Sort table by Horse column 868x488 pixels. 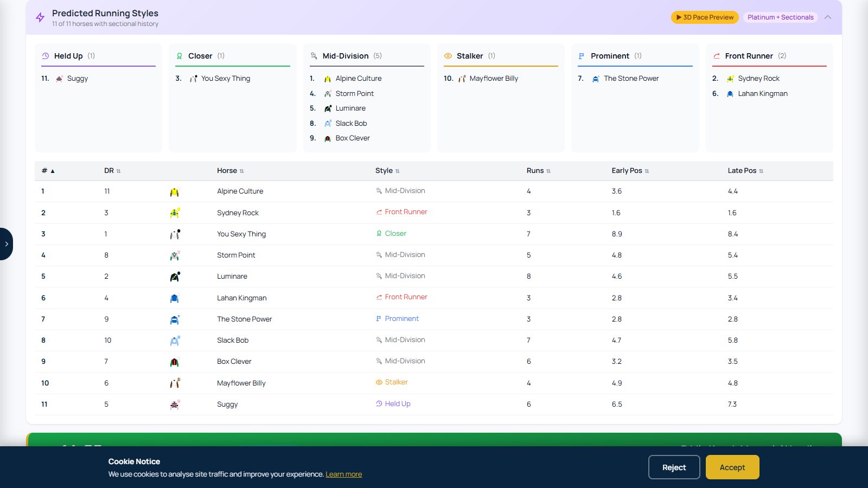coord(230,171)
